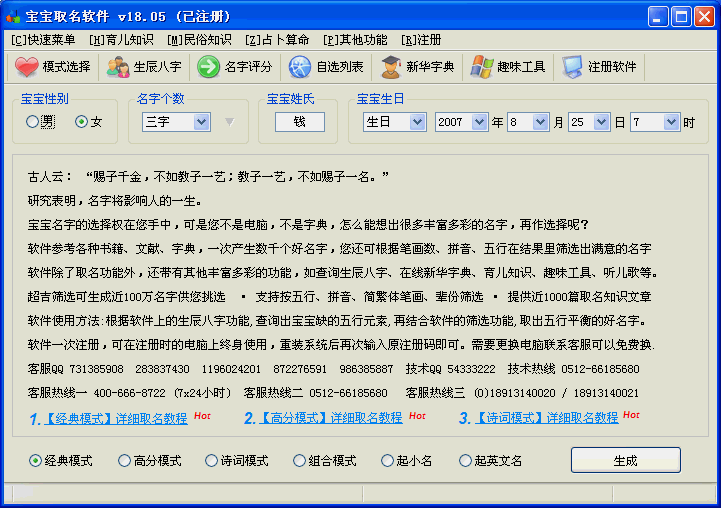Close the 宝宝取名软件 window
This screenshot has width=721, height=508.
(x=704, y=17)
